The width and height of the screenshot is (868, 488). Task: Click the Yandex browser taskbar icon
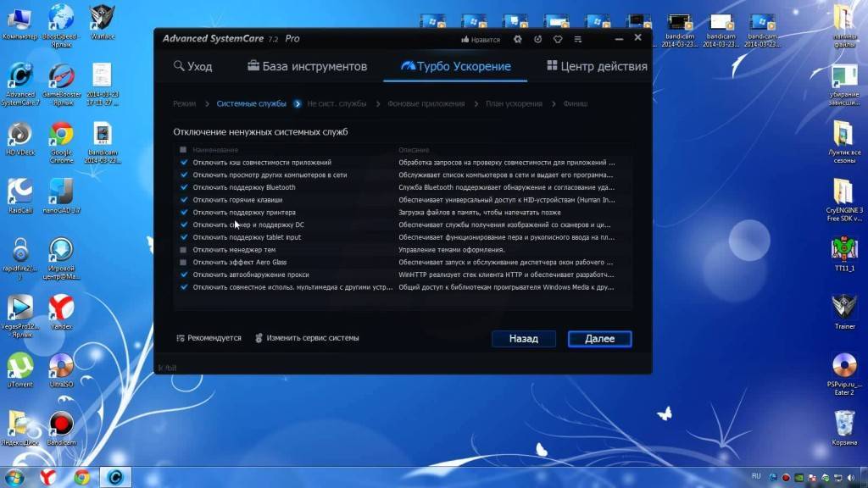click(48, 477)
